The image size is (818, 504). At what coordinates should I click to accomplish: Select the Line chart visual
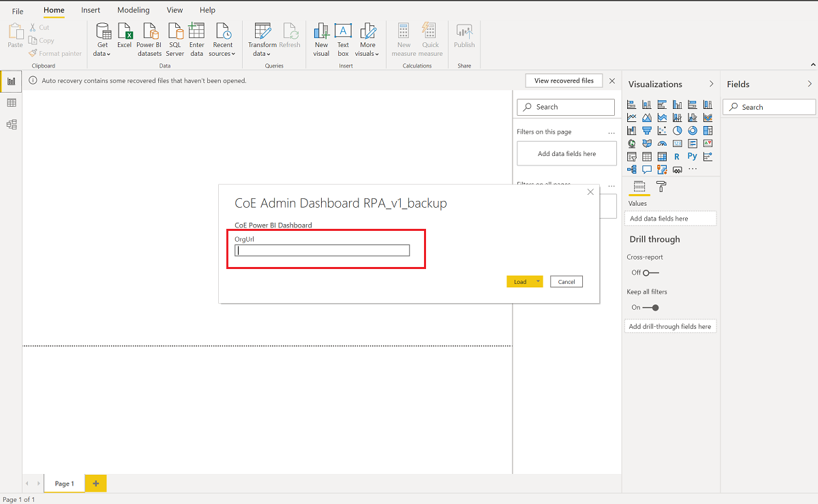pyautogui.click(x=631, y=117)
